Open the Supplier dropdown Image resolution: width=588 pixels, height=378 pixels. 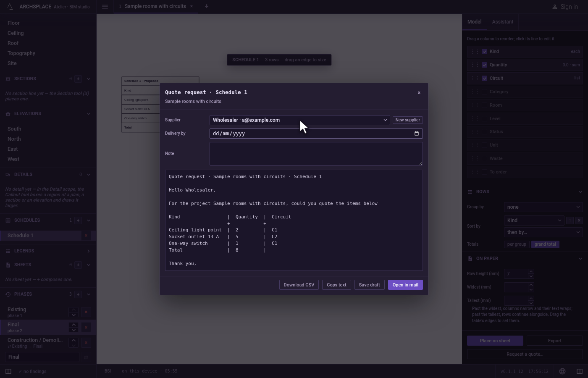[299, 120]
